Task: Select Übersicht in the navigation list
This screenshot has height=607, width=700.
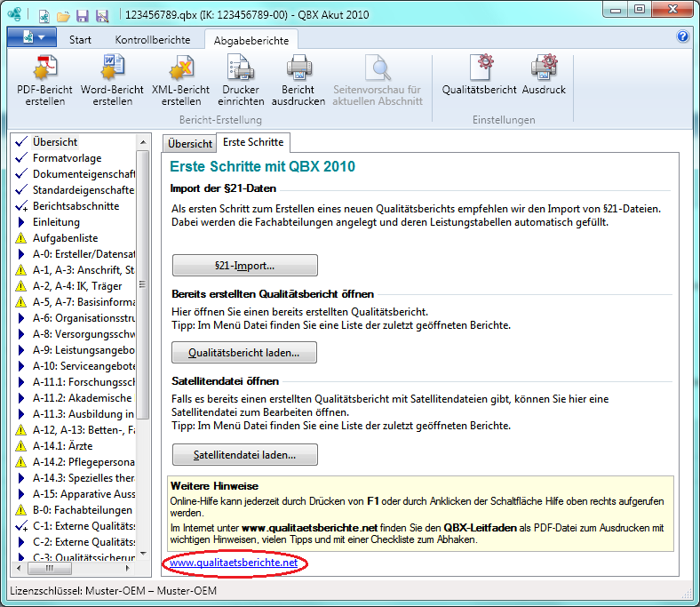Action: point(55,142)
